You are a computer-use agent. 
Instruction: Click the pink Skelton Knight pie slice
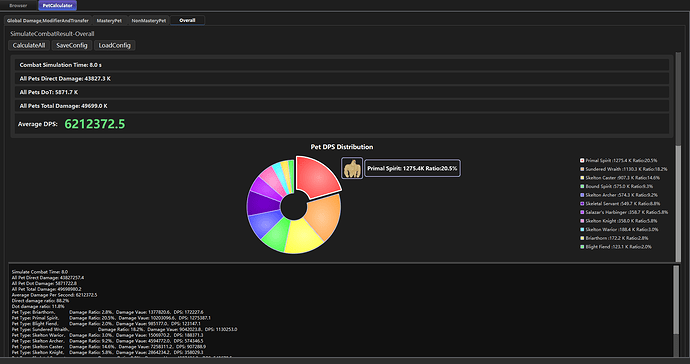[x=271, y=179]
